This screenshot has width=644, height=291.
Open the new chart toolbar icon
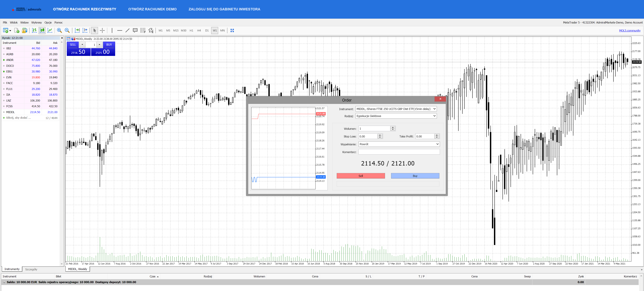(6, 31)
